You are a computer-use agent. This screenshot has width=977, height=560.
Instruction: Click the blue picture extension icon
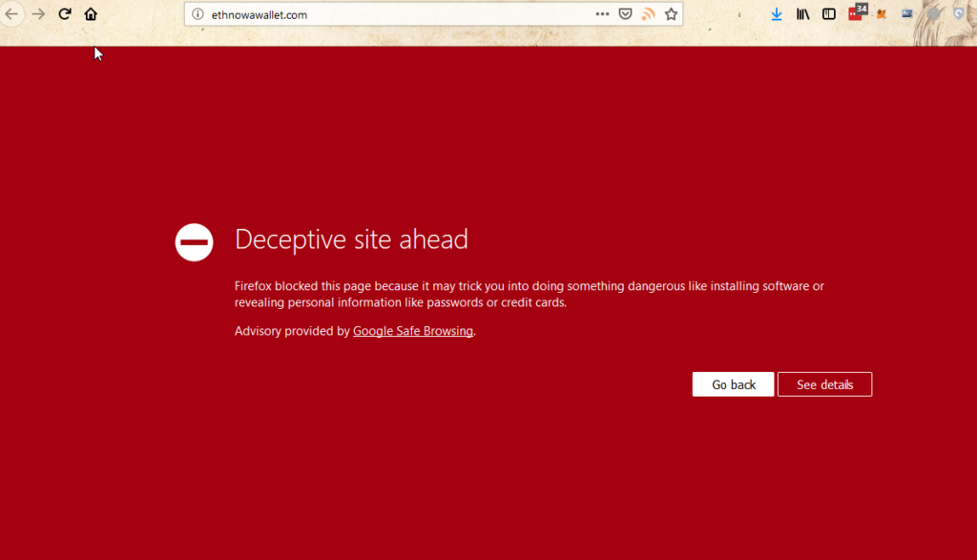(x=906, y=14)
